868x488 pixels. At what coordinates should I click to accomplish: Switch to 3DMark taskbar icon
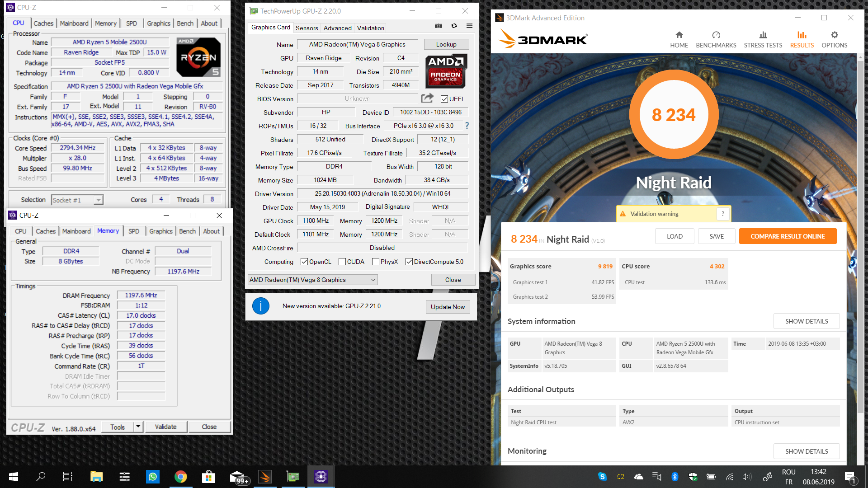click(x=265, y=477)
